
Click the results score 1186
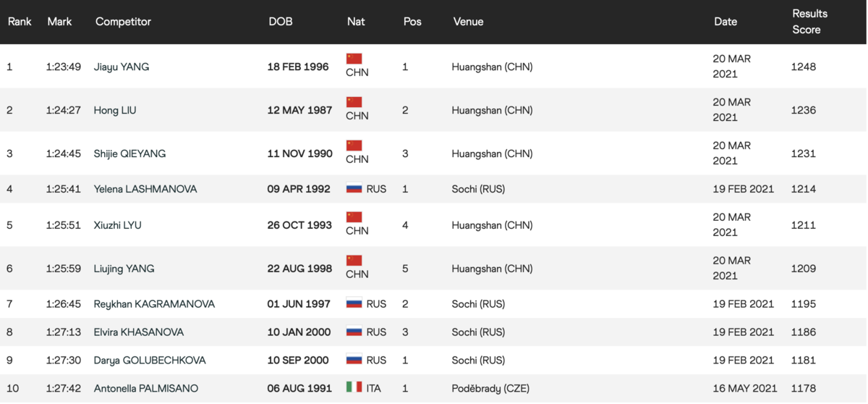coord(804,332)
